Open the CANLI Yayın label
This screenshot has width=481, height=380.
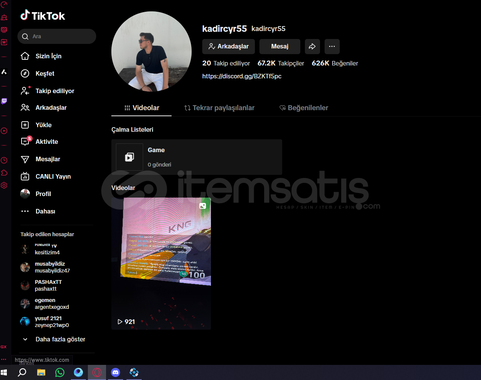click(x=53, y=176)
